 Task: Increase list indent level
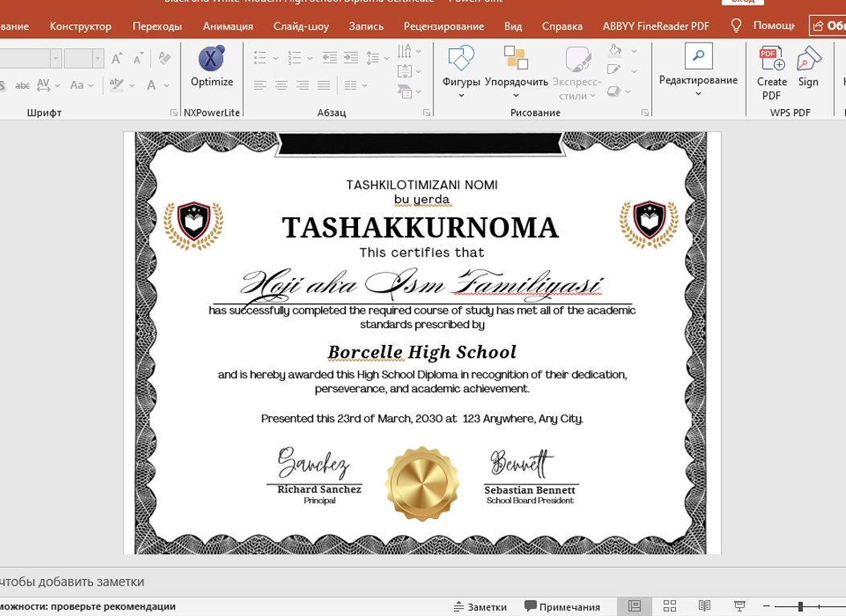coord(351,58)
